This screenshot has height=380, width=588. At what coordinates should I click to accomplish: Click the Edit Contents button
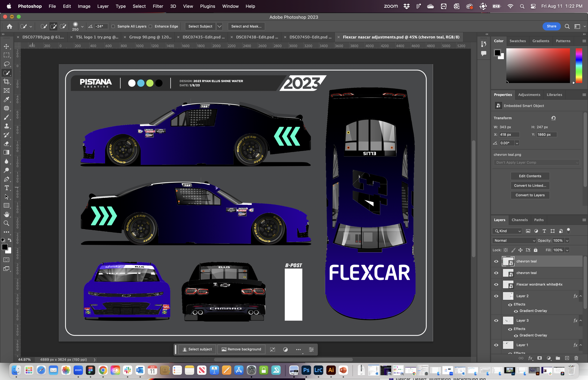point(530,176)
